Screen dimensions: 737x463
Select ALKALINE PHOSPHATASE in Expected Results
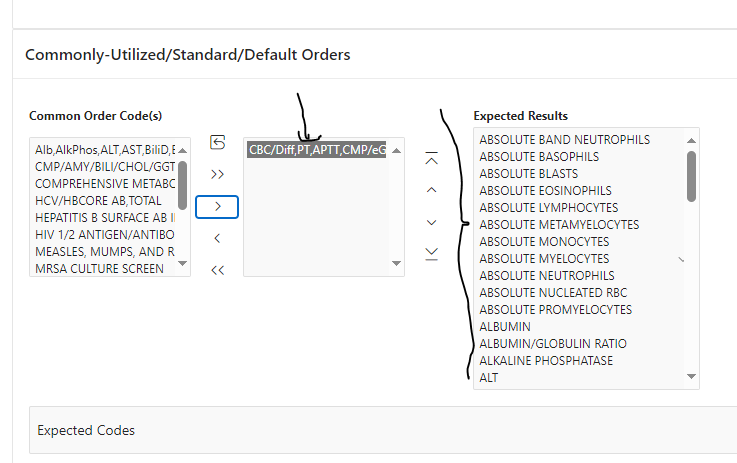coord(546,360)
